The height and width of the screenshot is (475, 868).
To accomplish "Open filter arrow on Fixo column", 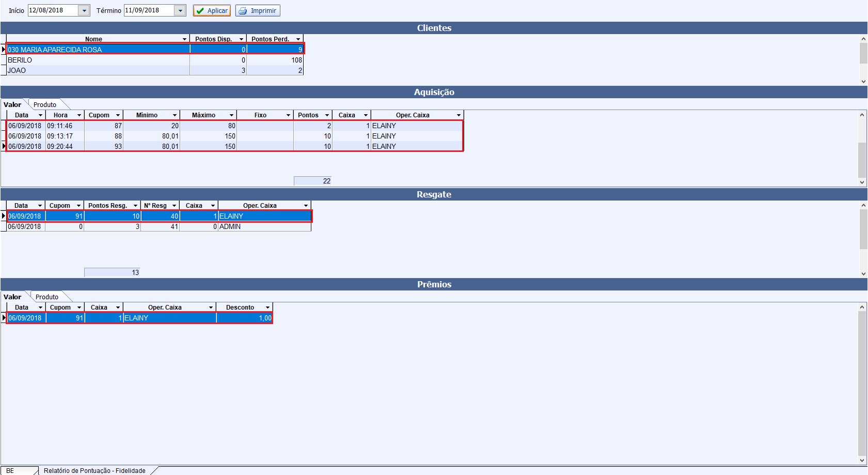I will coord(288,115).
